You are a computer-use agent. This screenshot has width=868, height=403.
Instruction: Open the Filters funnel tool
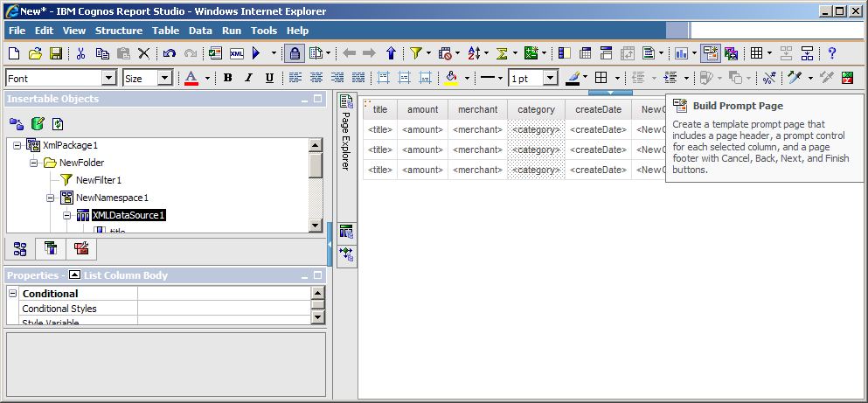pyautogui.click(x=415, y=53)
